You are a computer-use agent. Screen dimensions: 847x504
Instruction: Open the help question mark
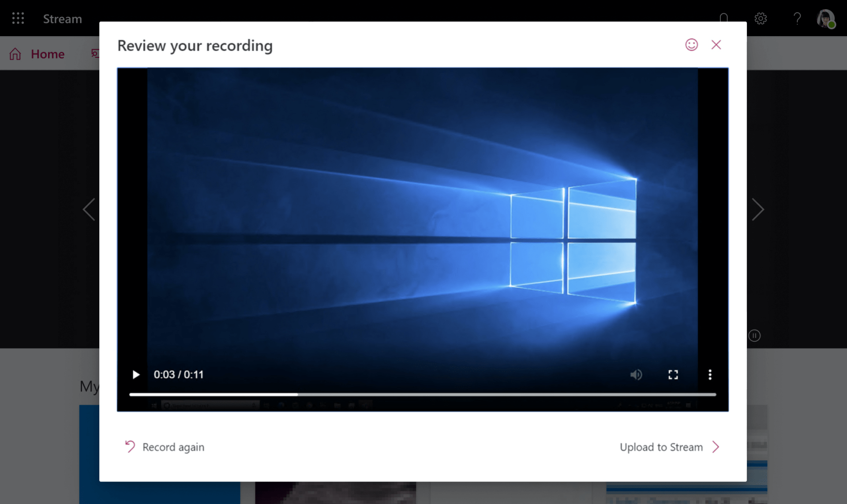(797, 18)
